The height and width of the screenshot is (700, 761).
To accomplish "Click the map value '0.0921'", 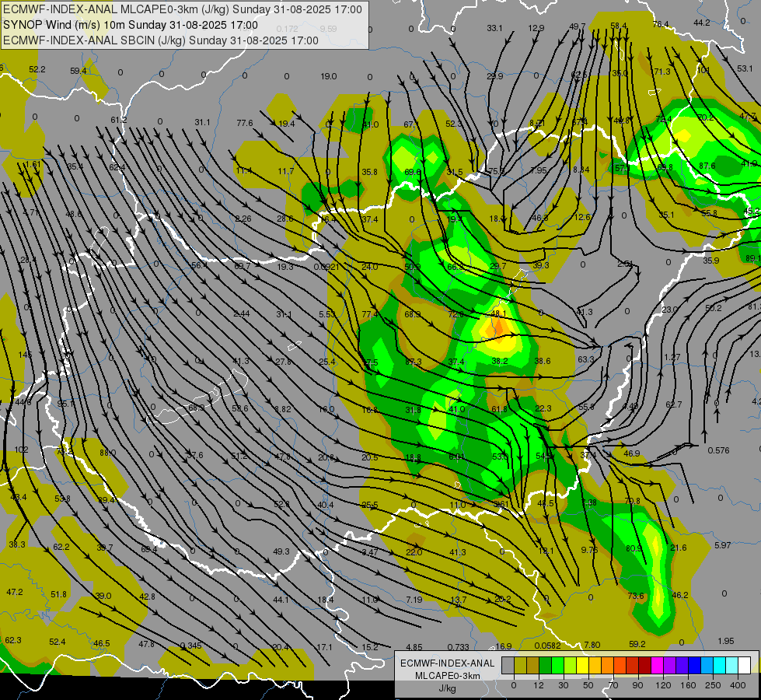I will (326, 267).
